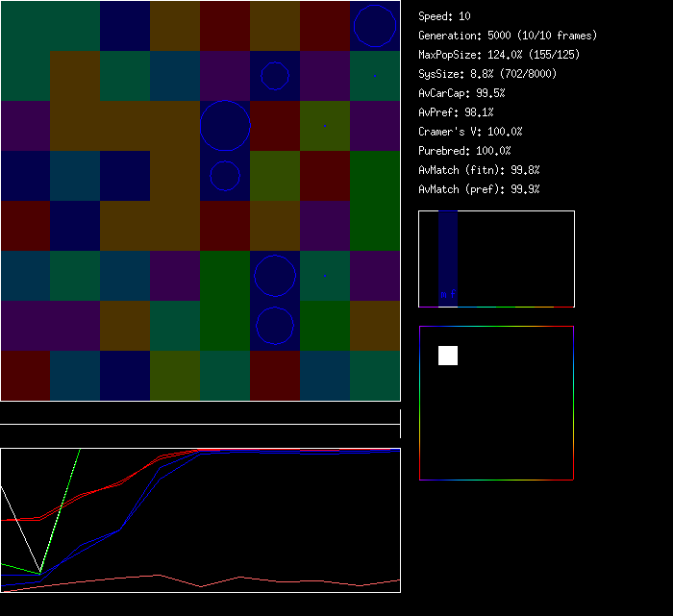This screenshot has width=673, height=616.
Task: Select the blue circle in the seventh grid row
Action: coord(275,326)
